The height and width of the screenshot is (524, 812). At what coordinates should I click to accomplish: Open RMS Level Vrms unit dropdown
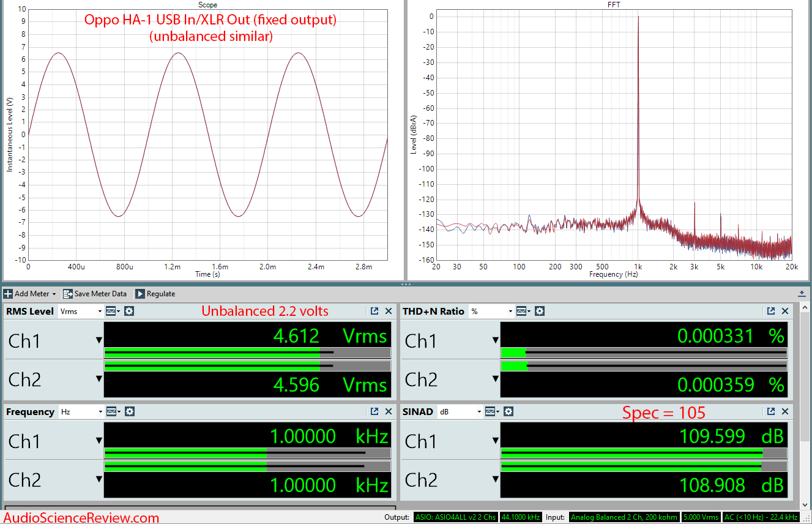click(81, 311)
